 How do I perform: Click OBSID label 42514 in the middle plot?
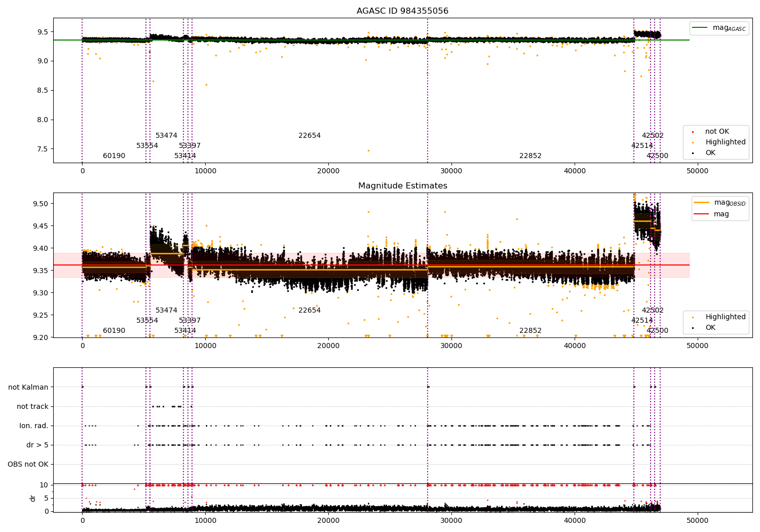click(642, 321)
